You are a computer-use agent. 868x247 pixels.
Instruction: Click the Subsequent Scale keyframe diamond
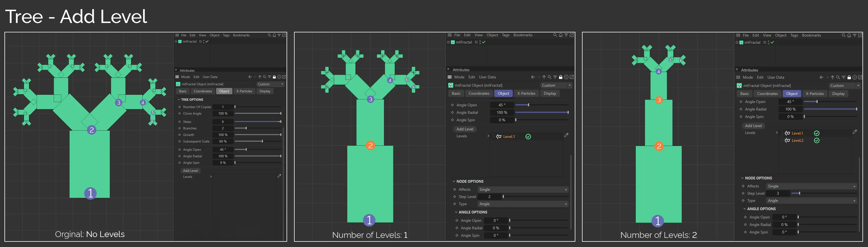[180, 141]
